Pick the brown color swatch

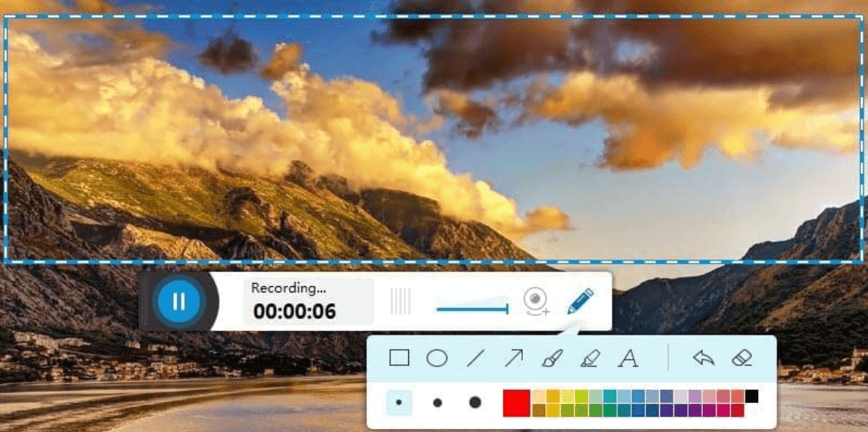(x=538, y=410)
